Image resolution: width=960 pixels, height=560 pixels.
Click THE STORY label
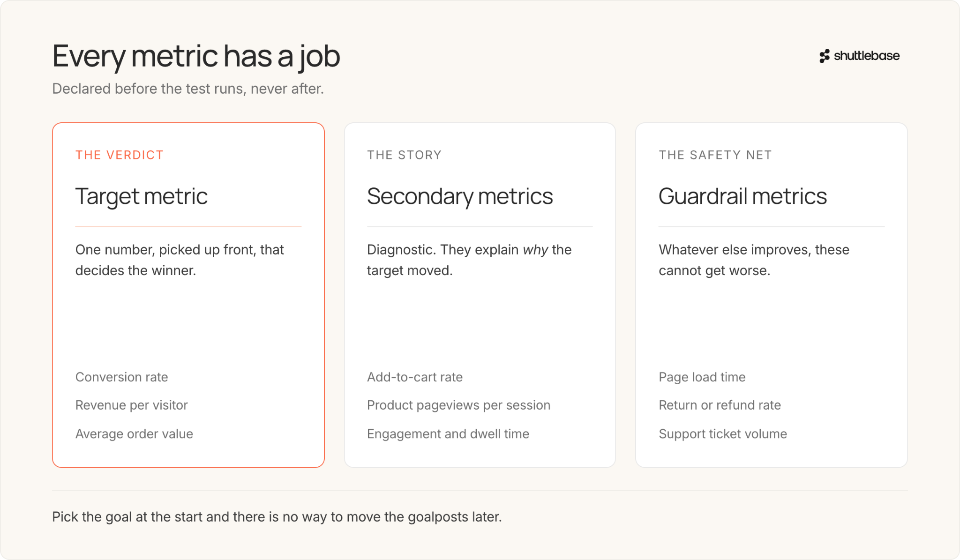click(404, 155)
